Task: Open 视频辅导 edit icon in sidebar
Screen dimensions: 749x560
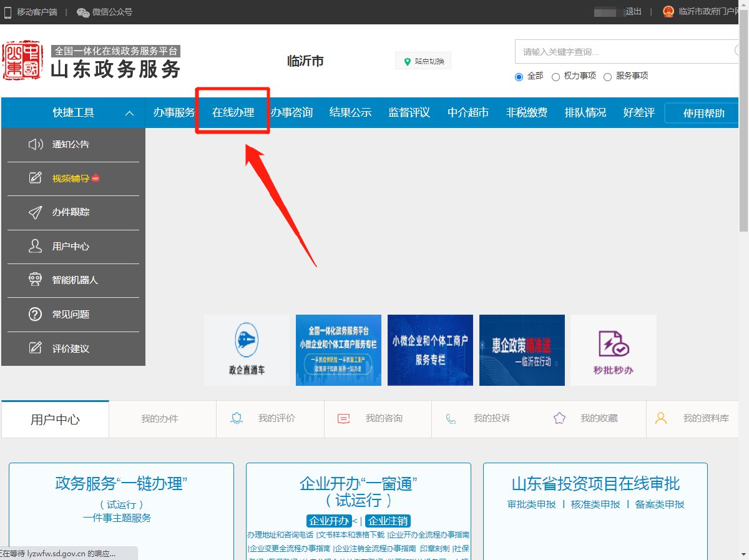Action: [x=36, y=179]
